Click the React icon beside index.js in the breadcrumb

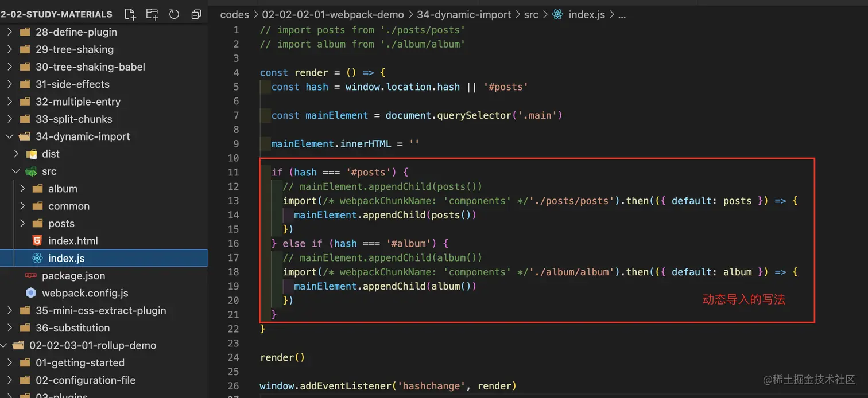click(557, 15)
